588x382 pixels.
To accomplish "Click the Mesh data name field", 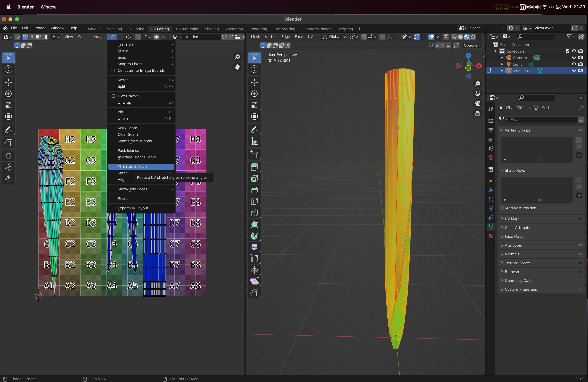I will pos(543,120).
